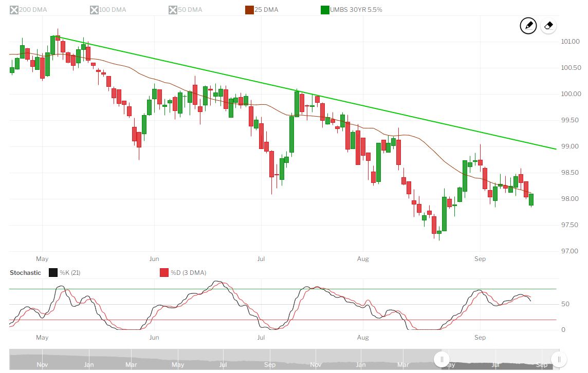Click the Stochastic panel title
The image size is (588, 373).
coord(25,272)
